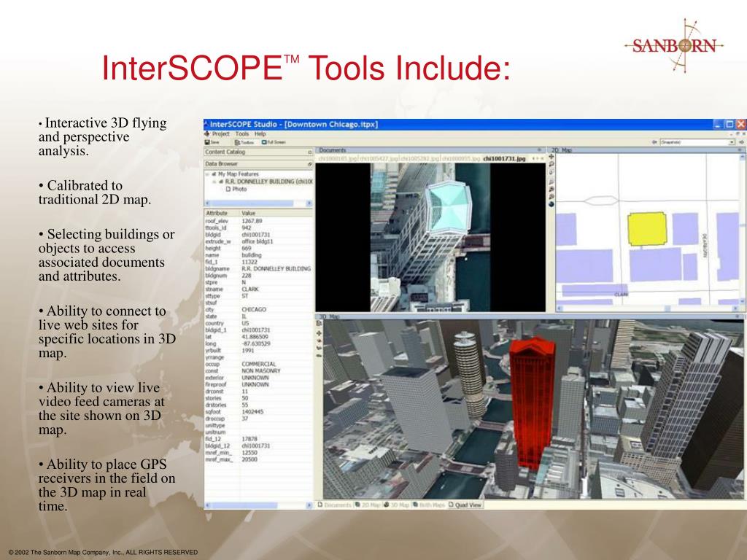Click the icon left of Snapshots dropdown
Viewport: 747px width, 560px height.
(x=654, y=142)
